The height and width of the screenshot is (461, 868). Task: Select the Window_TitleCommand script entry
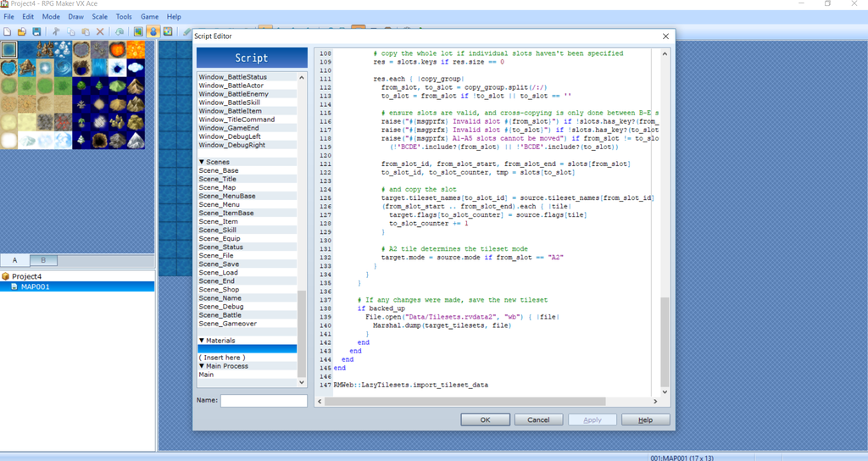point(236,119)
